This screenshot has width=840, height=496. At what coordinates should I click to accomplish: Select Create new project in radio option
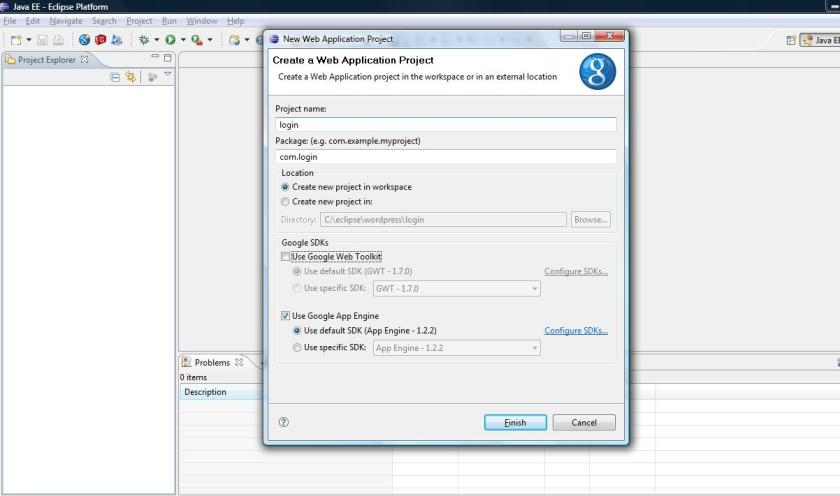pos(286,201)
